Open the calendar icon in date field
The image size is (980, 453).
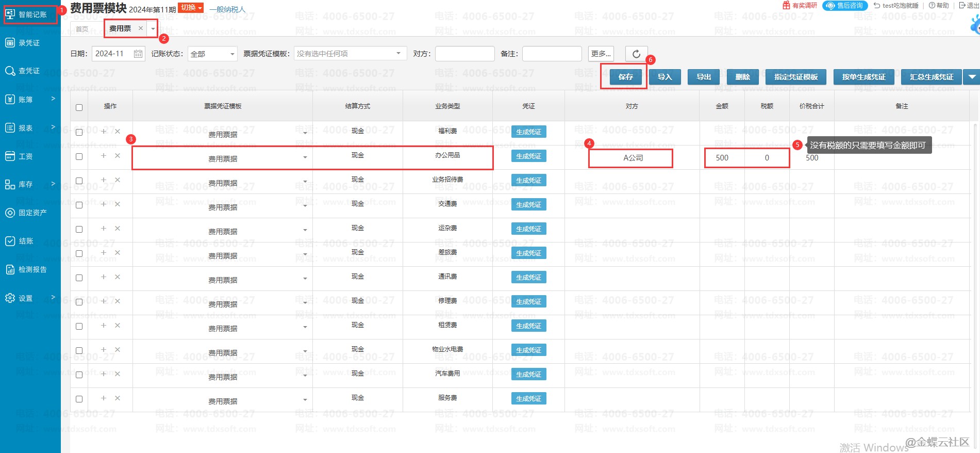coord(138,54)
